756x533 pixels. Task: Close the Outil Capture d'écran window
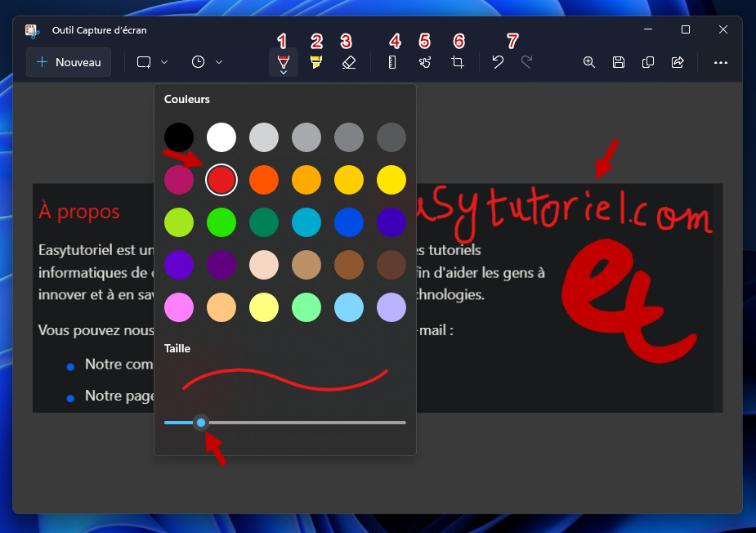click(722, 30)
